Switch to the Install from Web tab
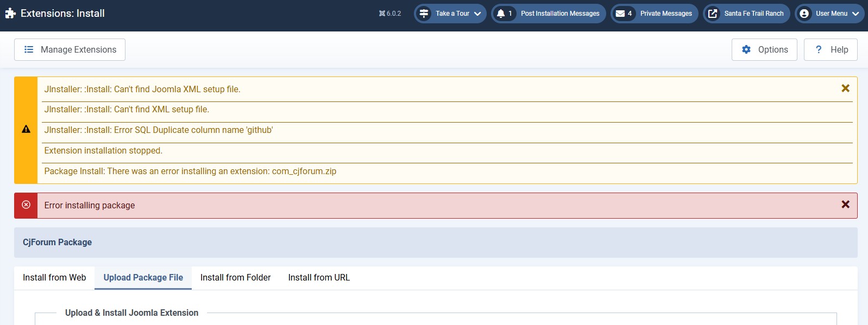 (x=54, y=278)
